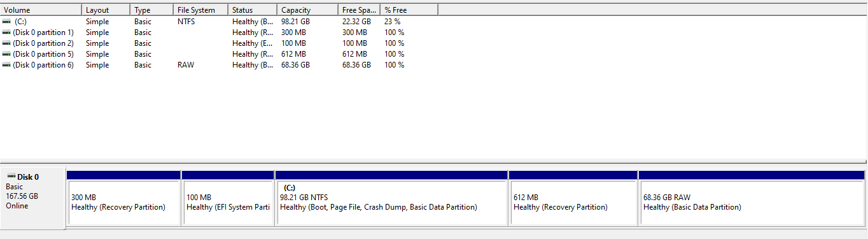This screenshot has height=239, width=868.
Task: Click the 167.56 GB disk size text
Action: 22,196
